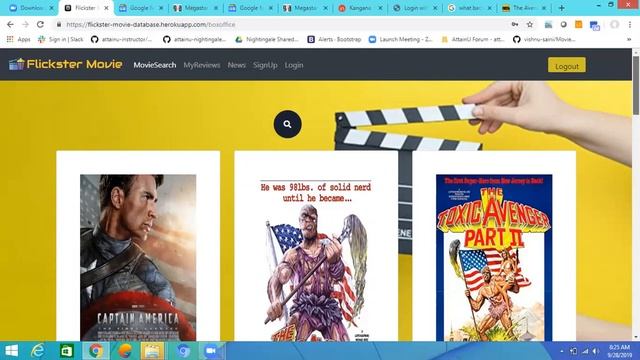Click the page vertical scrollbar thumb
Screen dimensions: 640x360
(636, 85)
